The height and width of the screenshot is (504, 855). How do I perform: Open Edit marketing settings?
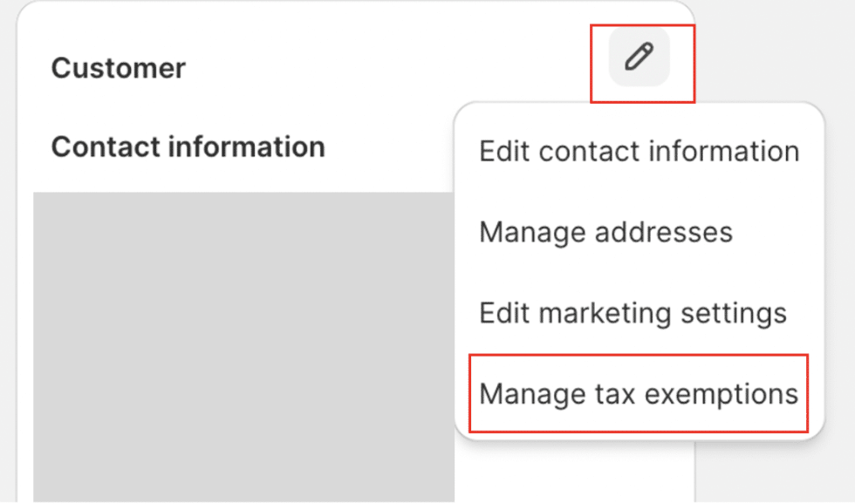633,313
